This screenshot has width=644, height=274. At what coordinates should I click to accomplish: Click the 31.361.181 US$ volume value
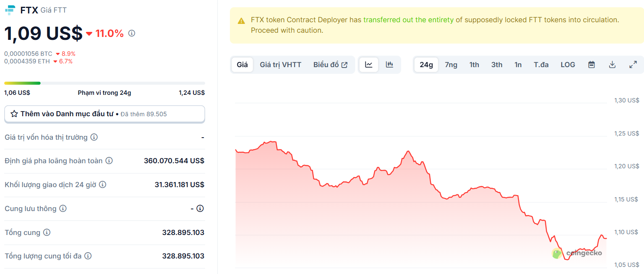click(180, 185)
